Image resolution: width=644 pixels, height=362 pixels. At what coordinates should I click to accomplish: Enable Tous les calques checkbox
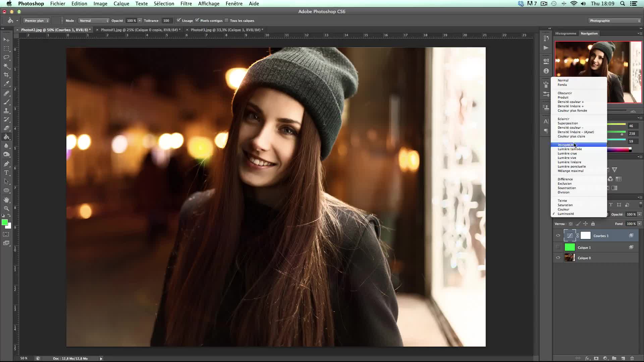(227, 20)
